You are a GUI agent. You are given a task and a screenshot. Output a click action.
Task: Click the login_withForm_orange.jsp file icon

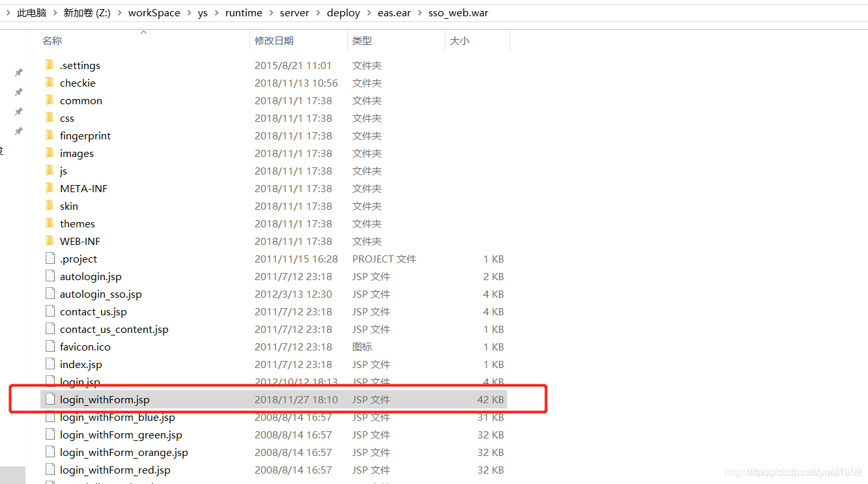tap(50, 452)
